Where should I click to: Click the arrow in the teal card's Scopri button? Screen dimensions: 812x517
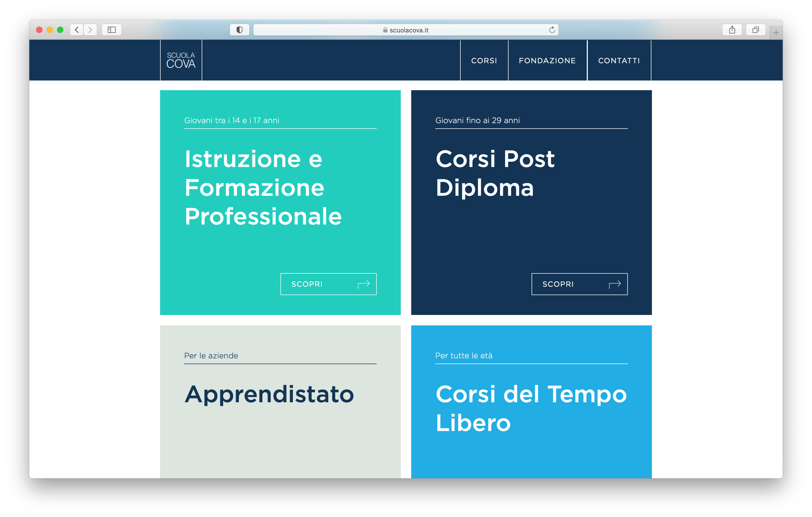pyautogui.click(x=364, y=284)
